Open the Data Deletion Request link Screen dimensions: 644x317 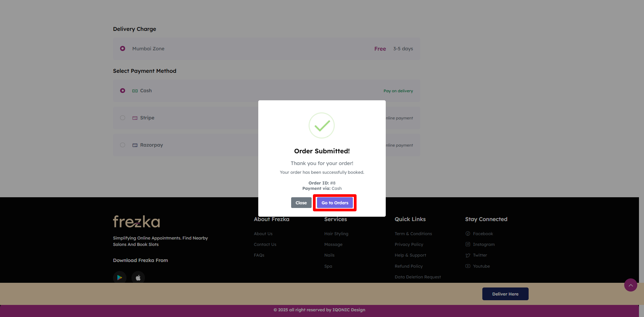(x=418, y=277)
